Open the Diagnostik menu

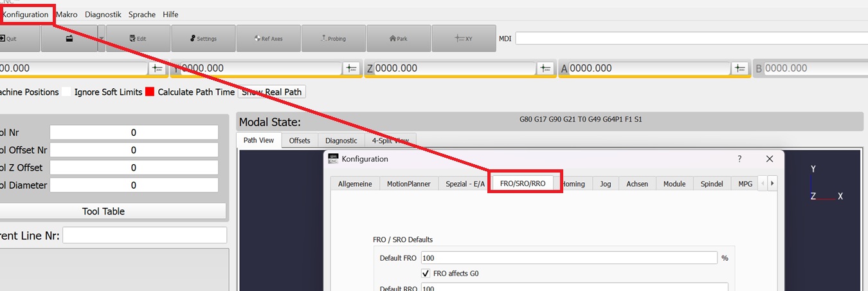pos(103,14)
